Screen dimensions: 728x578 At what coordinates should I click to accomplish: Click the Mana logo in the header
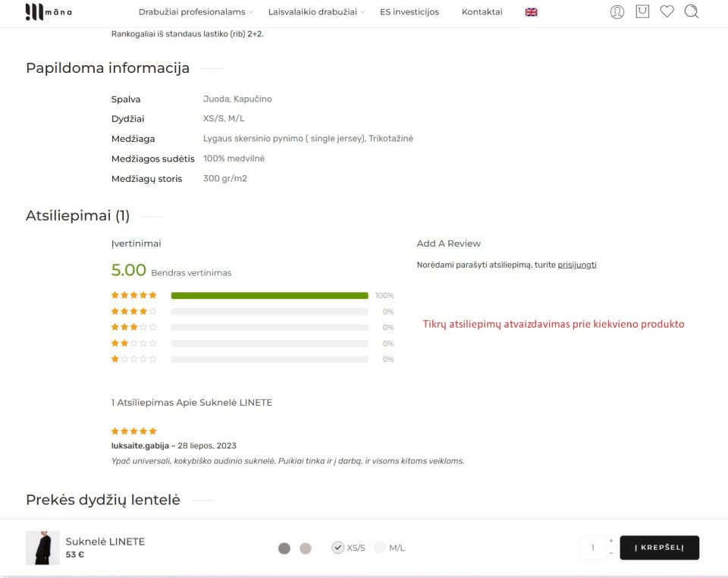(x=49, y=11)
